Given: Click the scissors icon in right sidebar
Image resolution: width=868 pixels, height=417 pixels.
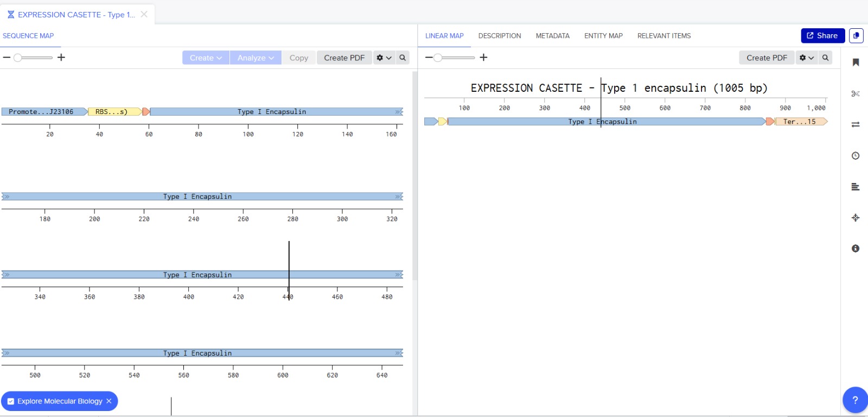Looking at the screenshot, I should coord(856,93).
